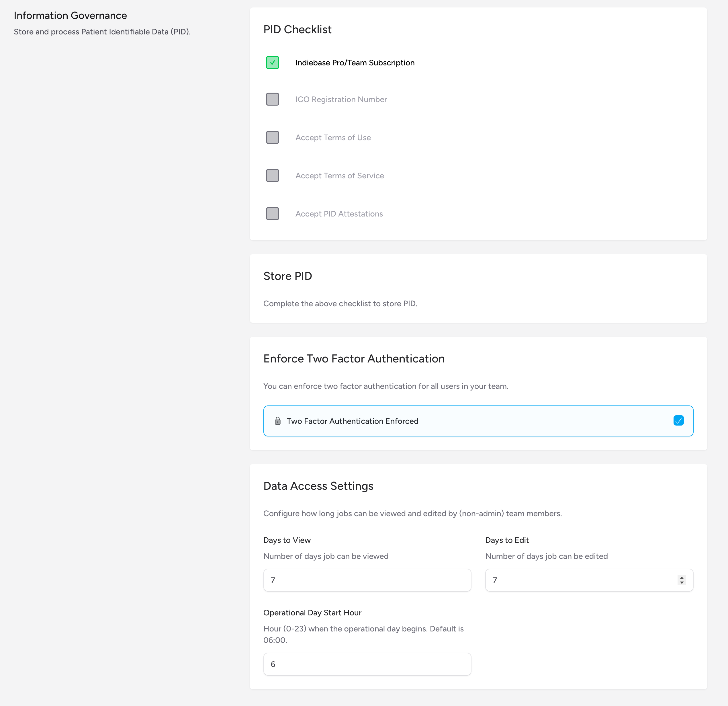728x706 pixels.
Task: Disable the Two Factor Authentication Enforced toggle
Action: click(679, 421)
